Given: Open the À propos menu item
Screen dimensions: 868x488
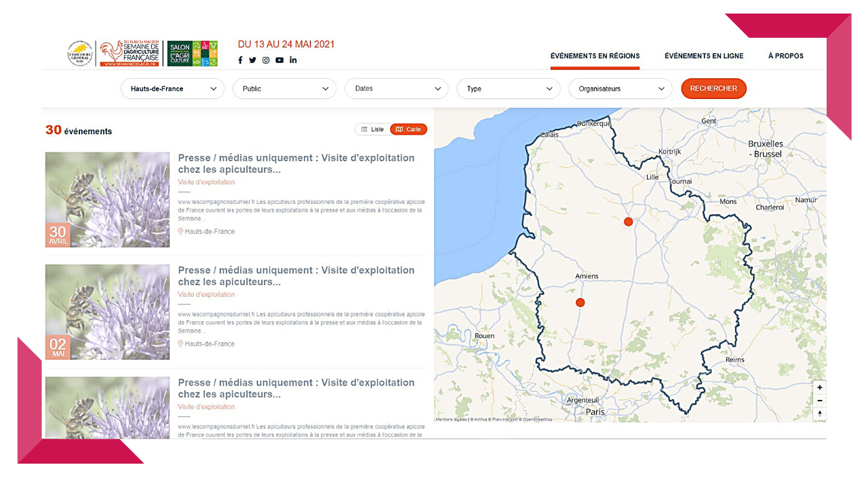Looking at the screenshot, I should coord(785,56).
